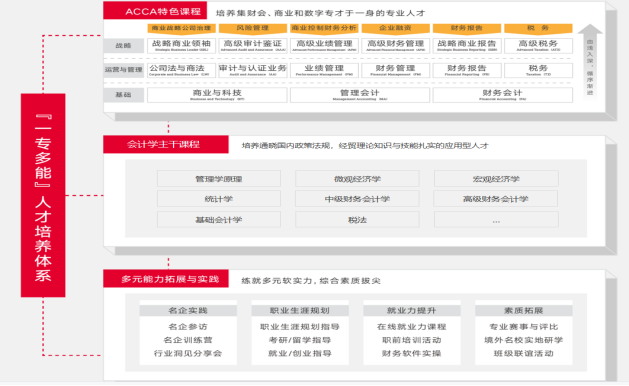Select the 税法 course box
629x386 pixels.
[357, 220]
